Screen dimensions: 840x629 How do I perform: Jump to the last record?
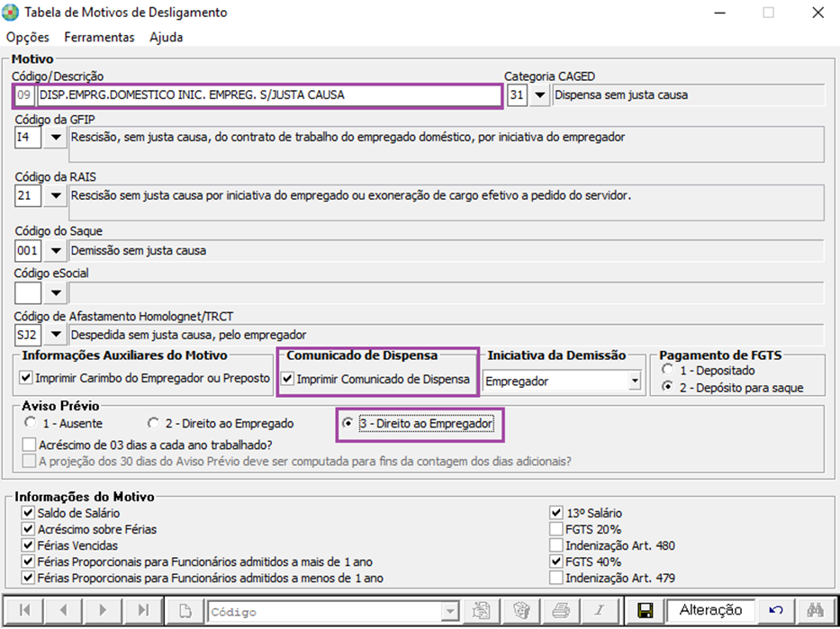142,610
